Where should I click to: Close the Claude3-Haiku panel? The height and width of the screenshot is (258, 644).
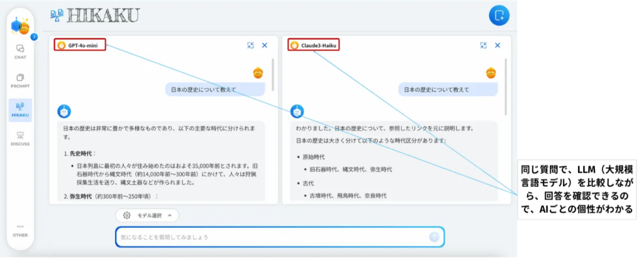(497, 45)
